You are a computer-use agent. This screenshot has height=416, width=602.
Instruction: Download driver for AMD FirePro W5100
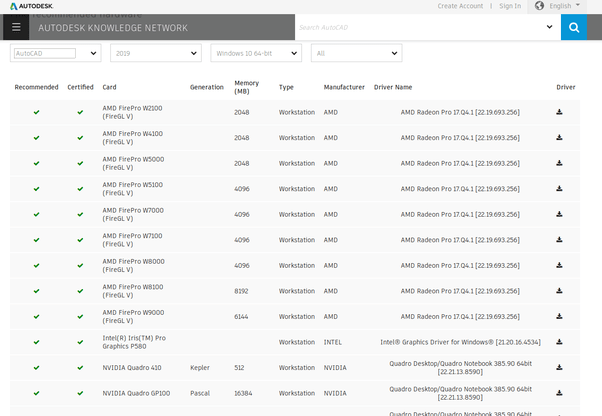(559, 188)
